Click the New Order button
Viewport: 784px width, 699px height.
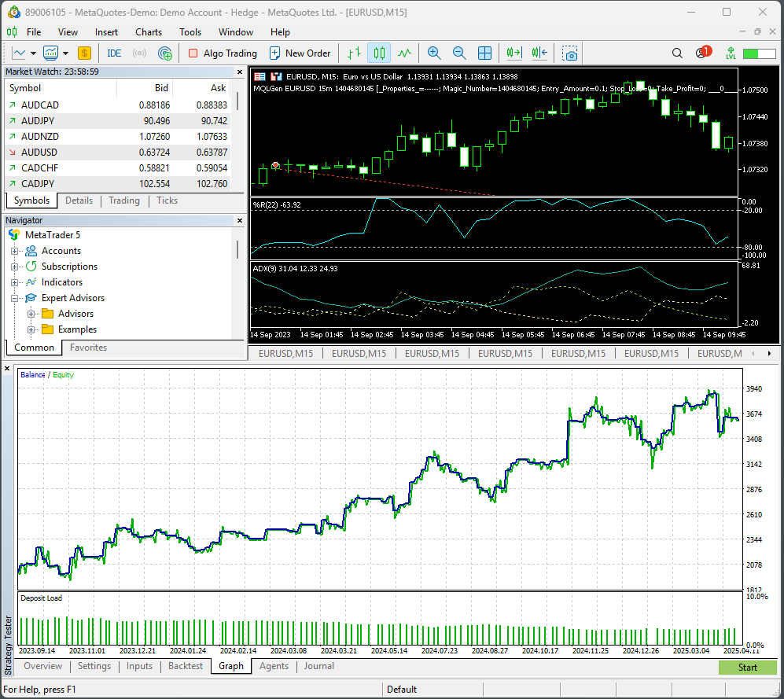click(300, 53)
